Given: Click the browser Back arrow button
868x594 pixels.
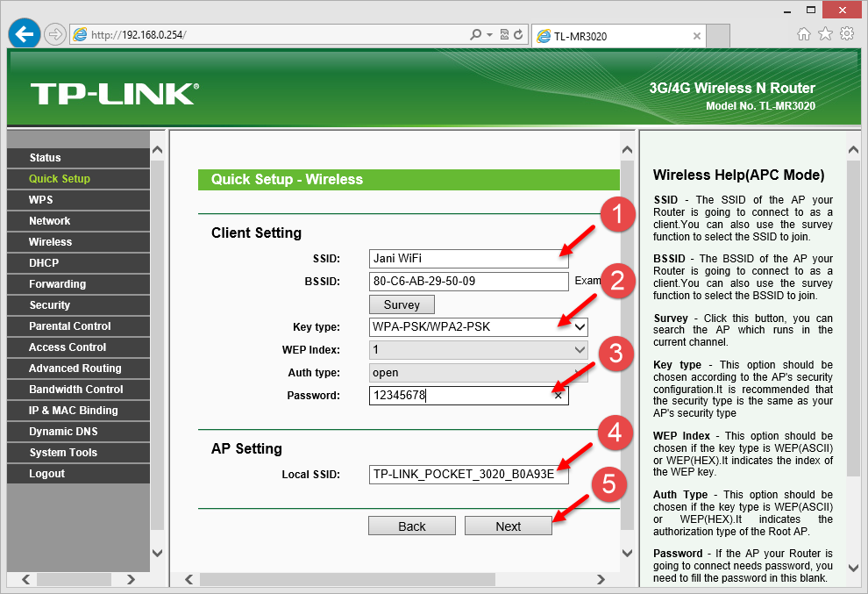Looking at the screenshot, I should click(x=24, y=34).
